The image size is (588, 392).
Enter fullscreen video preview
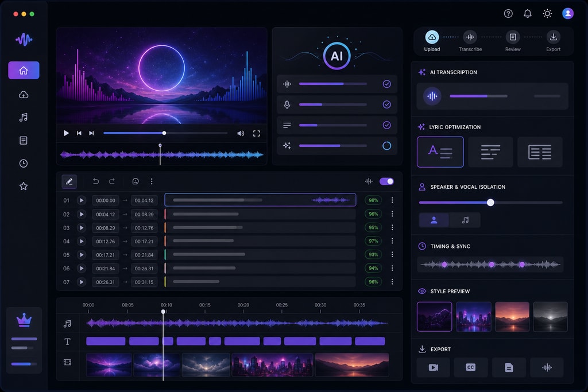point(257,133)
